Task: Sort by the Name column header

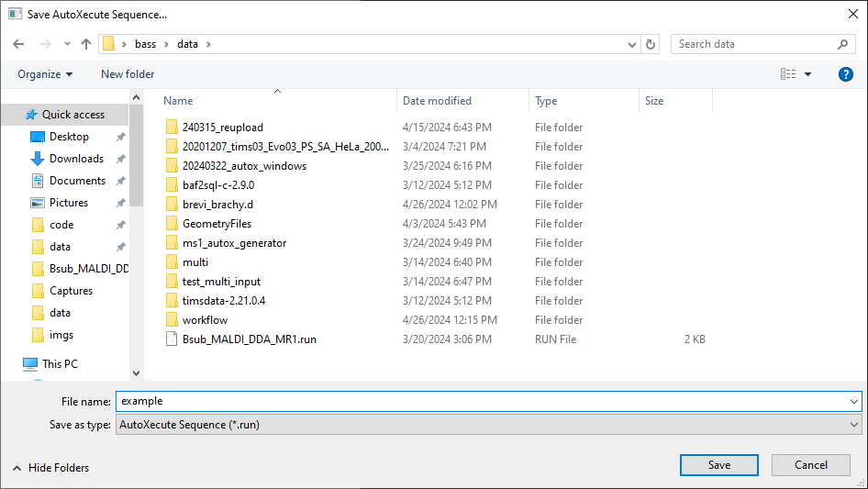Action: tap(178, 101)
